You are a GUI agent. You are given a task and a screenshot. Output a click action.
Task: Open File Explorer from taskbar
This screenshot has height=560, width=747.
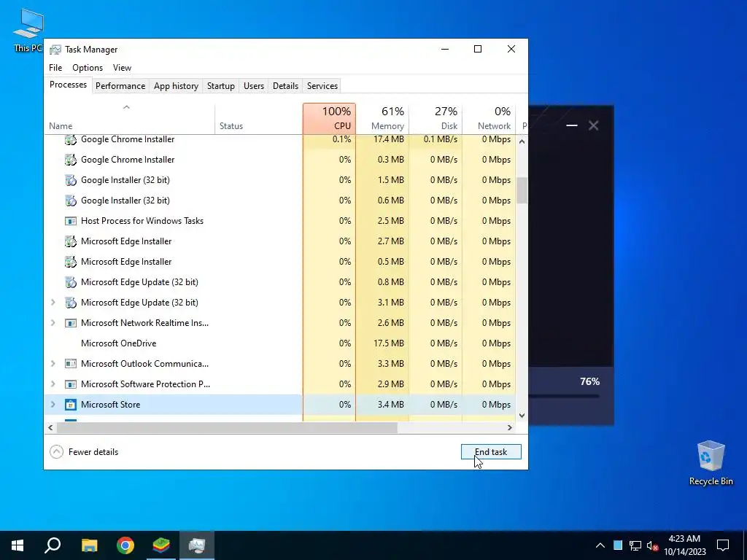(89, 545)
